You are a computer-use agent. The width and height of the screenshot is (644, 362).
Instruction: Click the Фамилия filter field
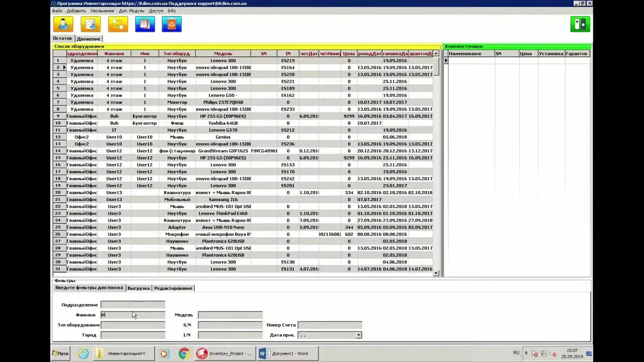tap(133, 315)
